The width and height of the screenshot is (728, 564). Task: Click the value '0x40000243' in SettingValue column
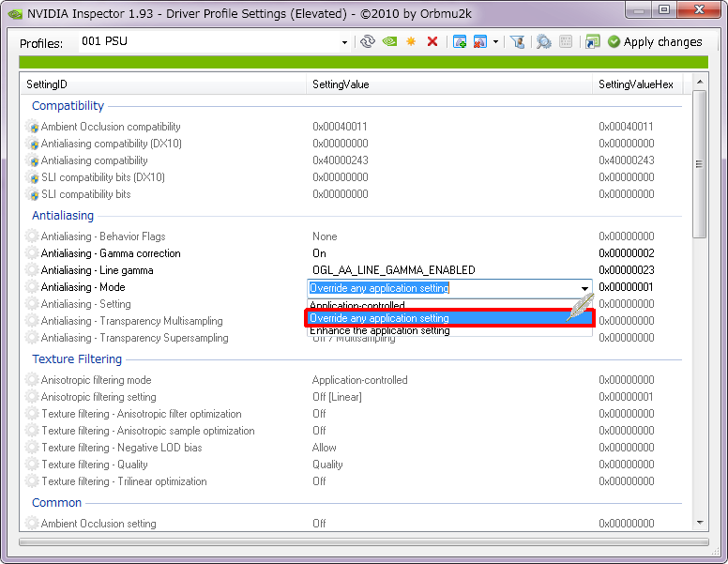click(341, 160)
